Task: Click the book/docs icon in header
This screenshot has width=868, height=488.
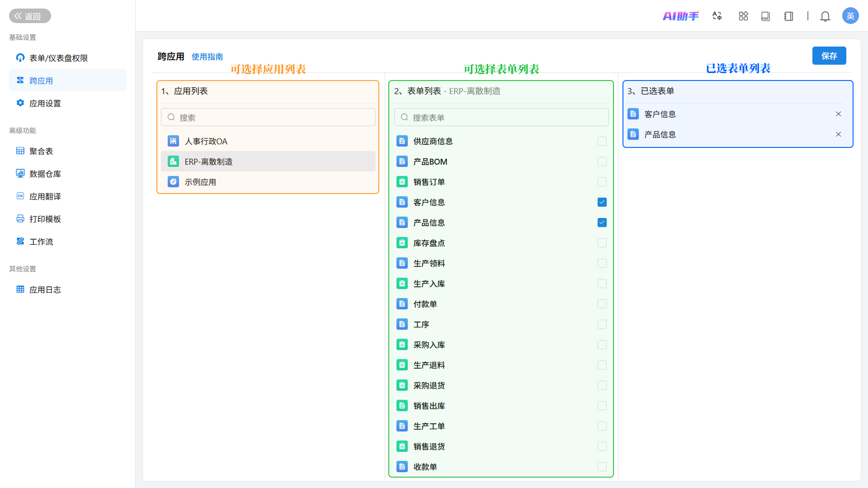Action: click(x=765, y=16)
